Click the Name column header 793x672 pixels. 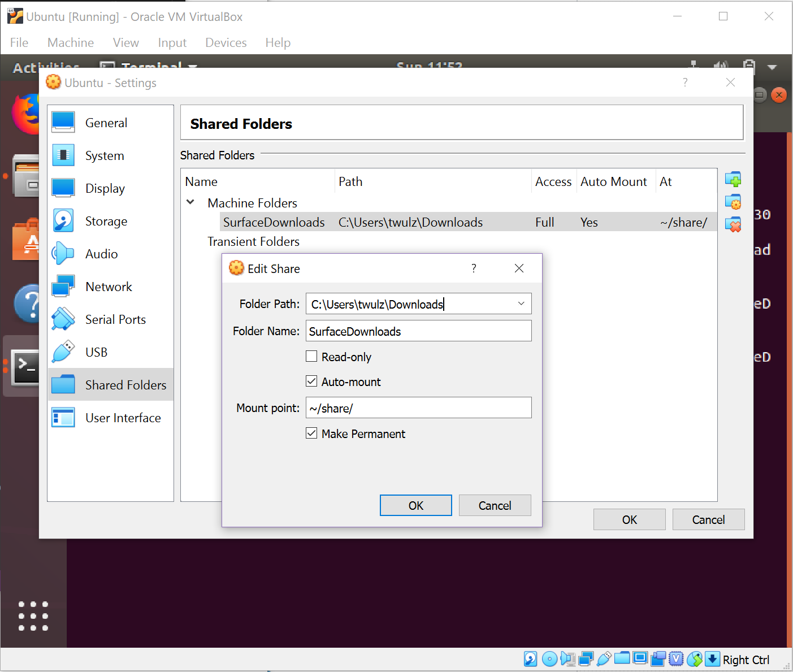(x=258, y=181)
